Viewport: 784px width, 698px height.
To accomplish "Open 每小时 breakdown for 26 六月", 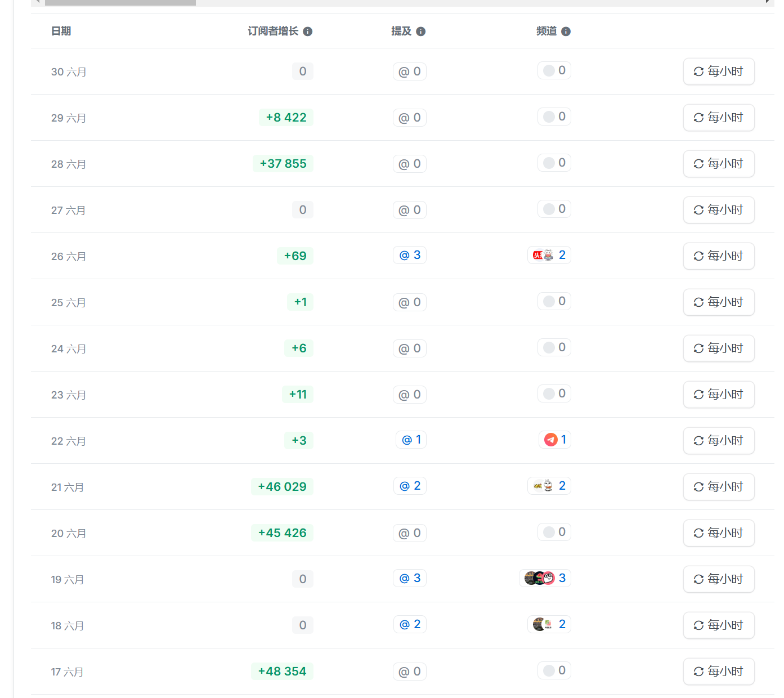I will pyautogui.click(x=719, y=256).
